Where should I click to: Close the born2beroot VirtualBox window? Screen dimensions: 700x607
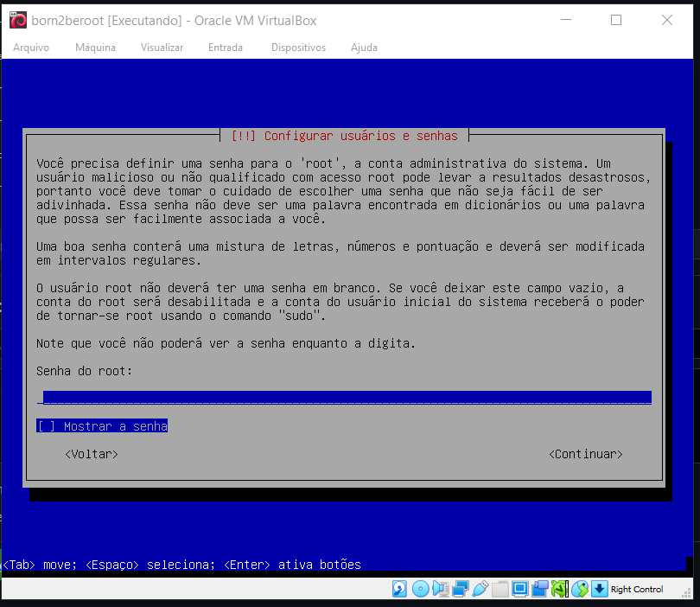click(667, 20)
